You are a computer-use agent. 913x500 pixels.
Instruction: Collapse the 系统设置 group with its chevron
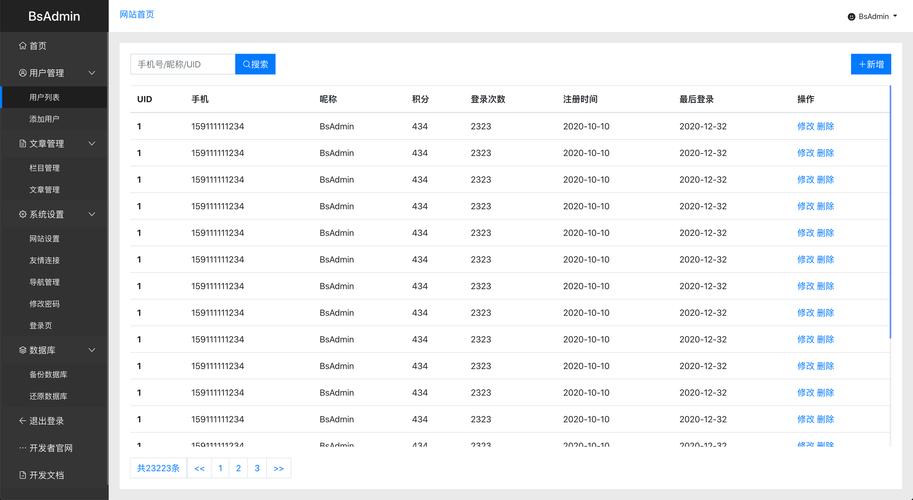point(92,214)
